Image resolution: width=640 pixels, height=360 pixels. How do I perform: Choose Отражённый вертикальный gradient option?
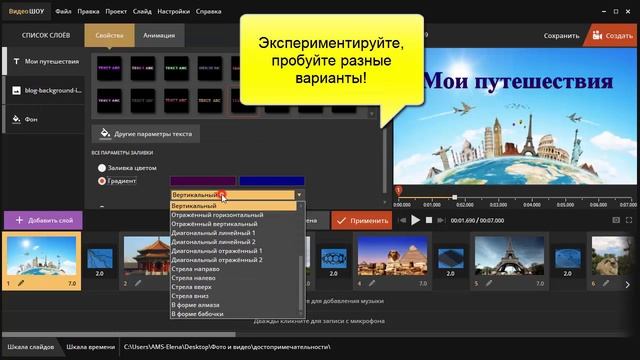click(233, 224)
